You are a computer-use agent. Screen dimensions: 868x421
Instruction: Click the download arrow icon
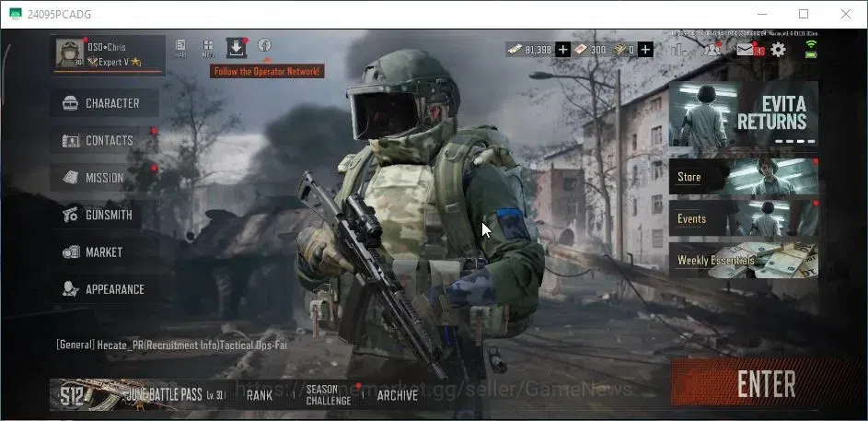pos(237,48)
